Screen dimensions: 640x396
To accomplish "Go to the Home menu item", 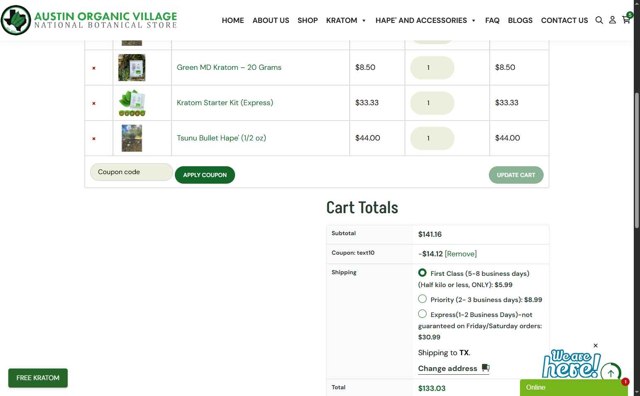I will point(233,20).
